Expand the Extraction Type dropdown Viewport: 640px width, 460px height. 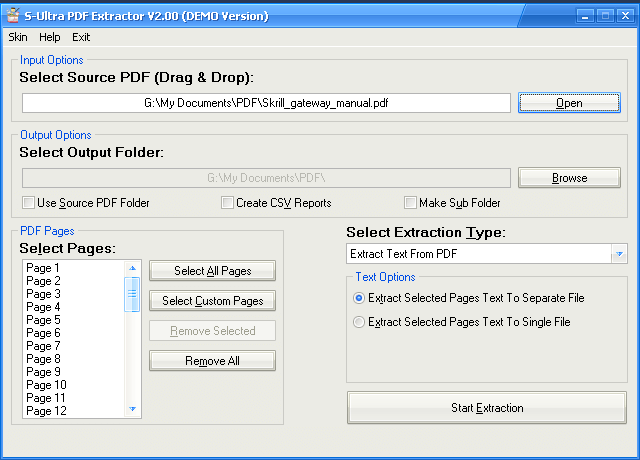619,254
